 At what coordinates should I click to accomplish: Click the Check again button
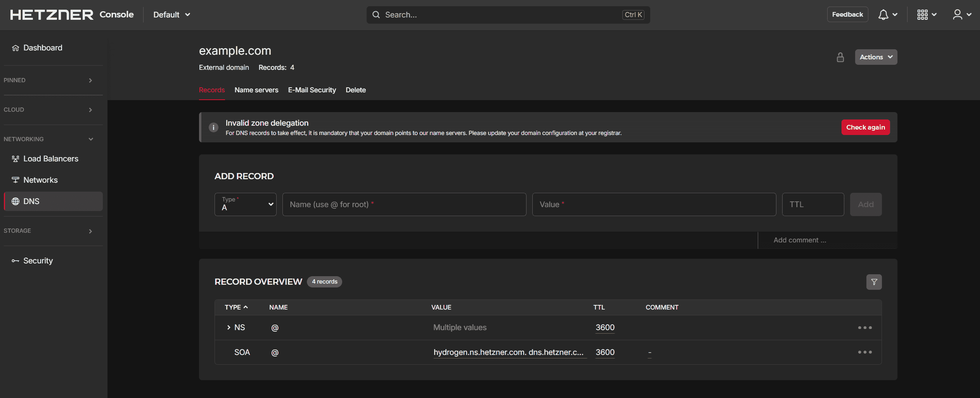(865, 127)
